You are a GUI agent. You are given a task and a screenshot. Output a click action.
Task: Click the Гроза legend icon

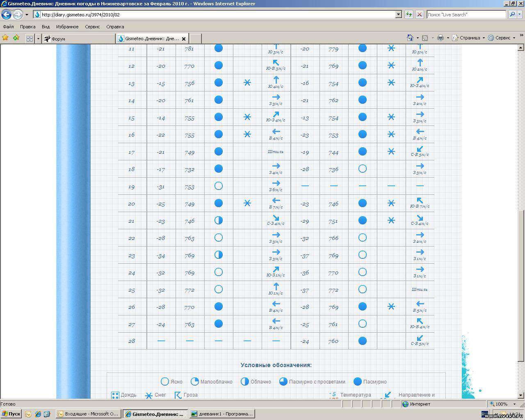(178, 395)
